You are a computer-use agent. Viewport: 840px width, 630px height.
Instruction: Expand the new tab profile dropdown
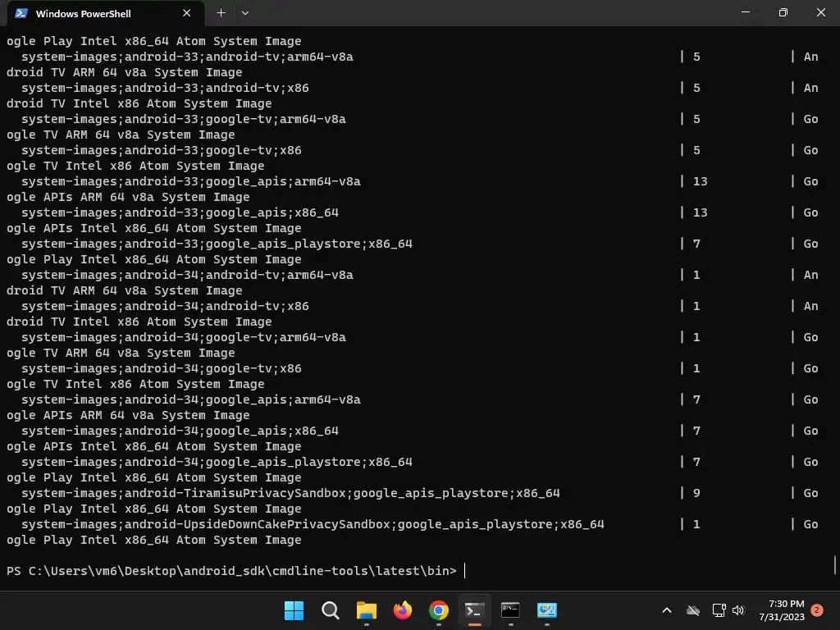click(244, 13)
